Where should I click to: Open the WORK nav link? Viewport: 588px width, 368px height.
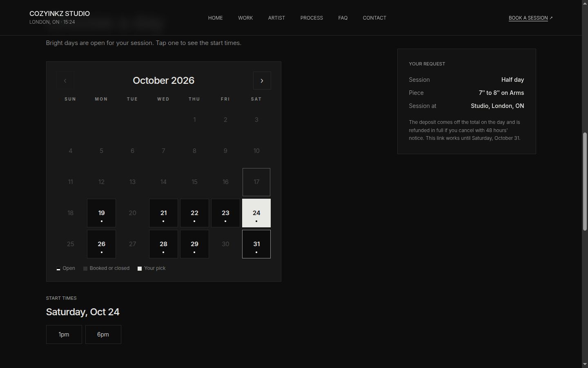tap(245, 18)
